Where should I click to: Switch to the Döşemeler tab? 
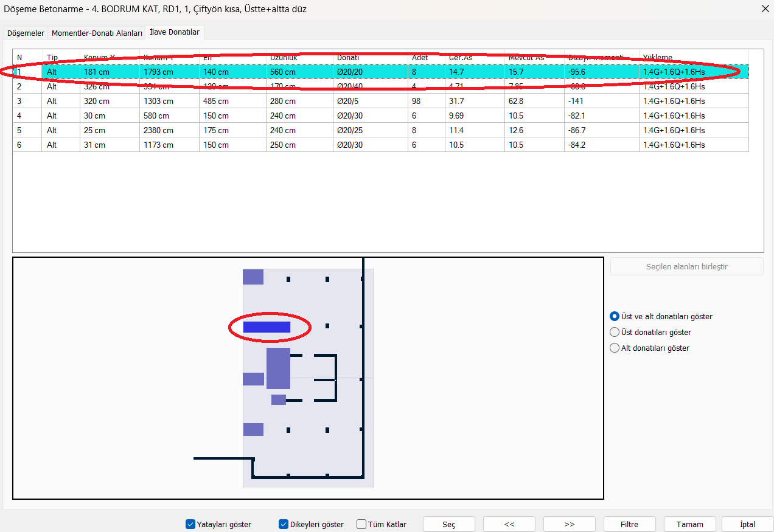26,33
